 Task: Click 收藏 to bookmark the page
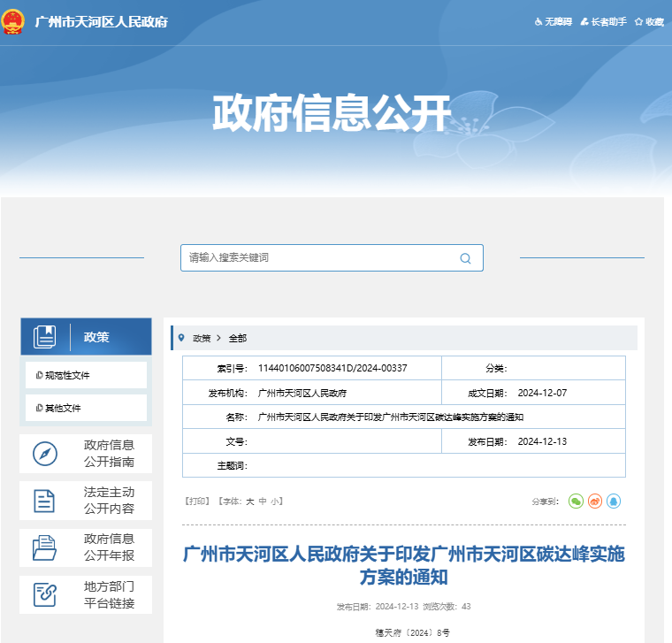(x=650, y=21)
